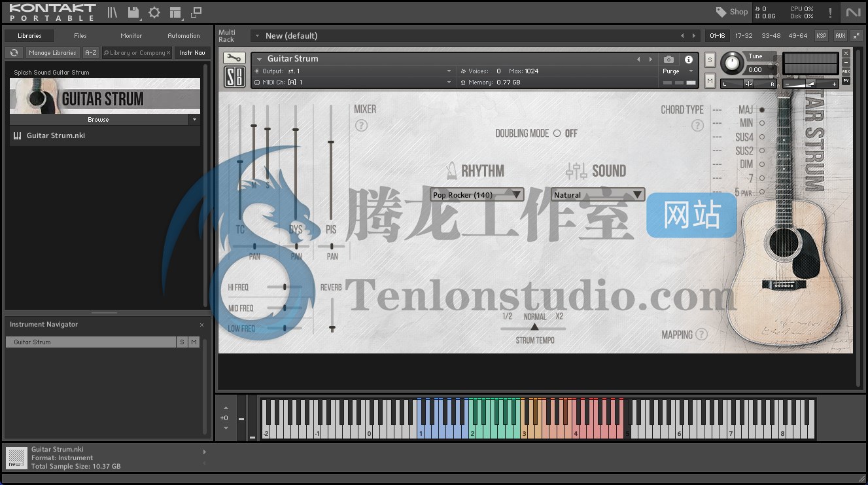The width and height of the screenshot is (868, 485).
Task: Toggle the Doubling Mode radio button
Action: click(557, 134)
